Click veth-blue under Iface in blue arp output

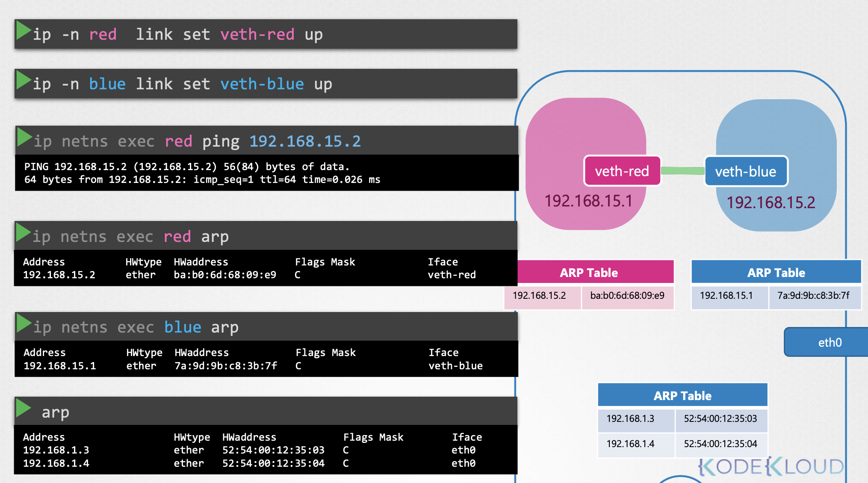click(x=456, y=366)
